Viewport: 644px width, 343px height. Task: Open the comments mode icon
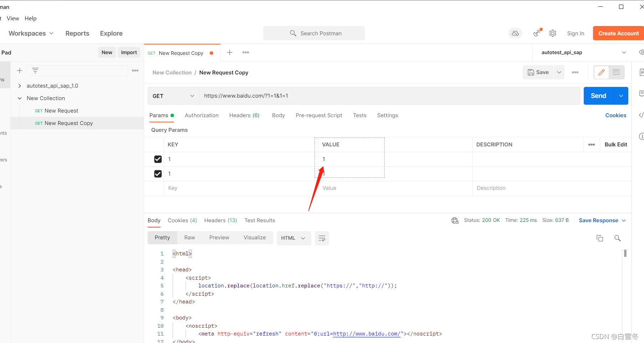[x=616, y=72]
